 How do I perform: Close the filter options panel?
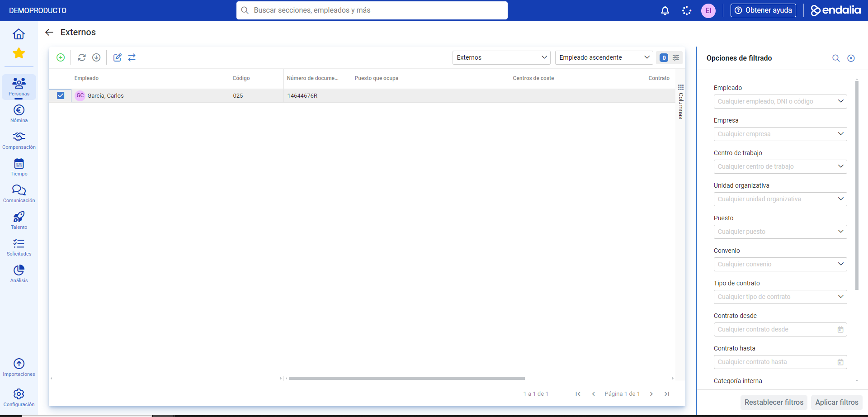click(851, 58)
